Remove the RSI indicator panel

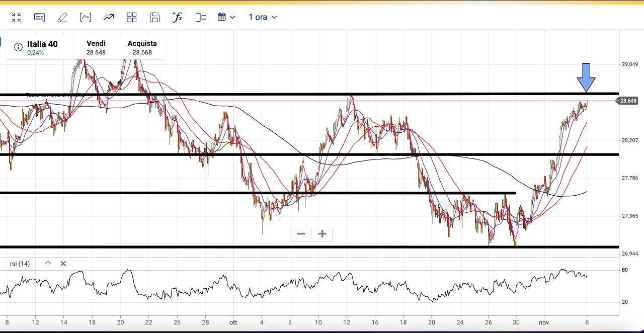[63, 264]
